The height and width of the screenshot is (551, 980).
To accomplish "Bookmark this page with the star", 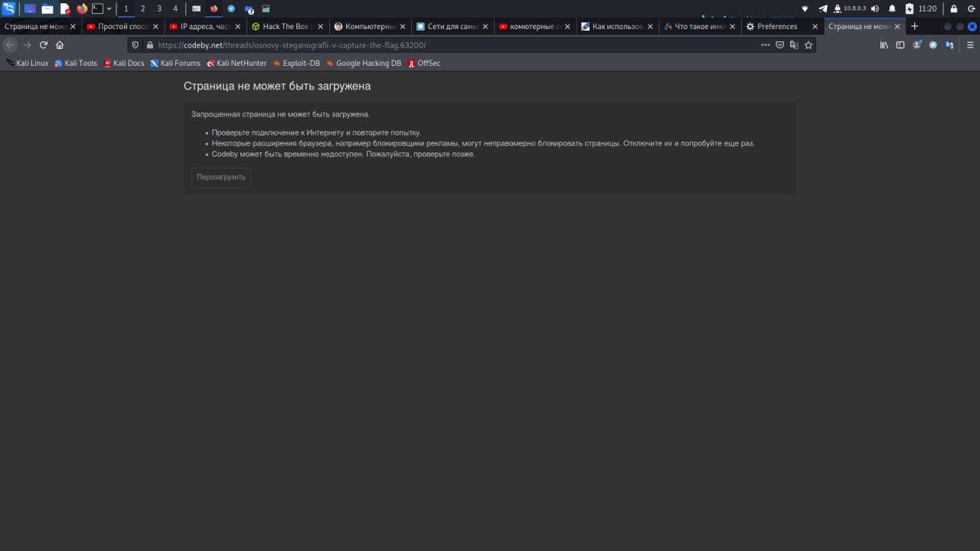I will click(x=808, y=45).
